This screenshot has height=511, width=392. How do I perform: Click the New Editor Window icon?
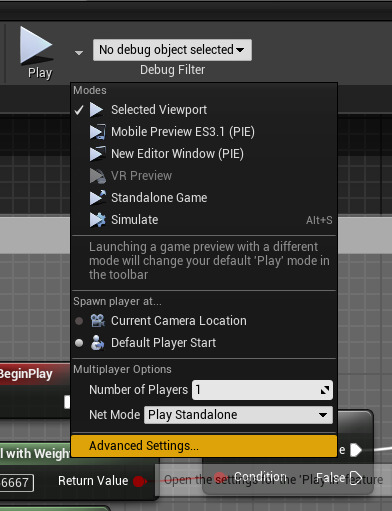(x=98, y=154)
